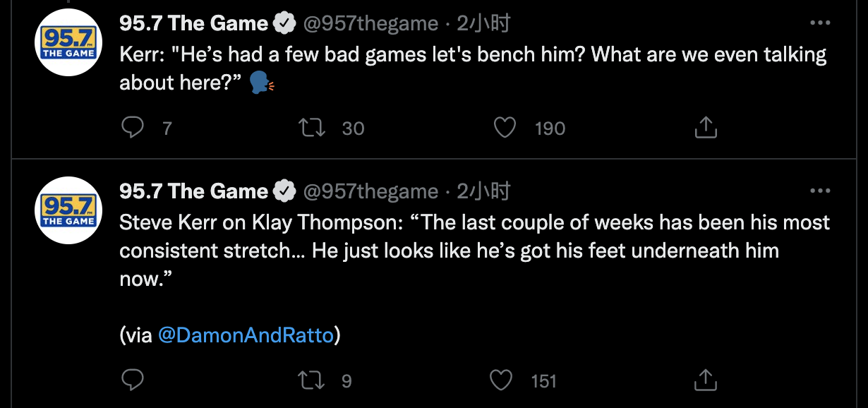The width and height of the screenshot is (868, 408).
Task: Open second tweet's 2小时 timestamp
Action: tap(483, 191)
